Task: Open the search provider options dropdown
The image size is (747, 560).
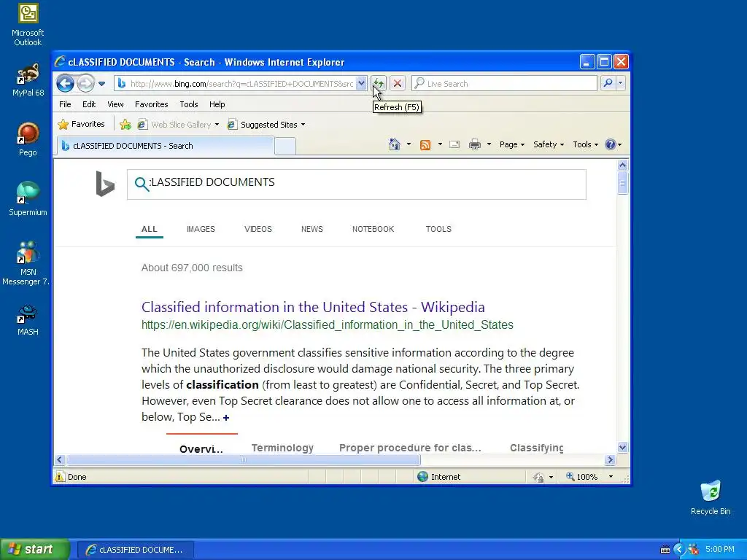Action: click(620, 83)
